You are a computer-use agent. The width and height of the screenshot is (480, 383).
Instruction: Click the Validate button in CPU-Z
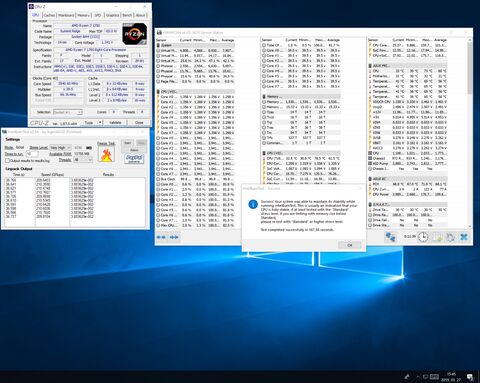pos(115,122)
